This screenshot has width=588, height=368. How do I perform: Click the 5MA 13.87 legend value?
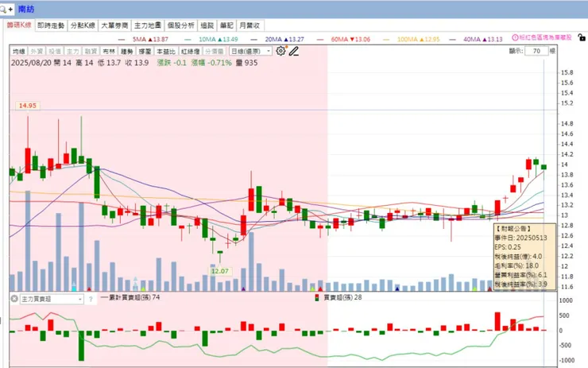[150, 39]
